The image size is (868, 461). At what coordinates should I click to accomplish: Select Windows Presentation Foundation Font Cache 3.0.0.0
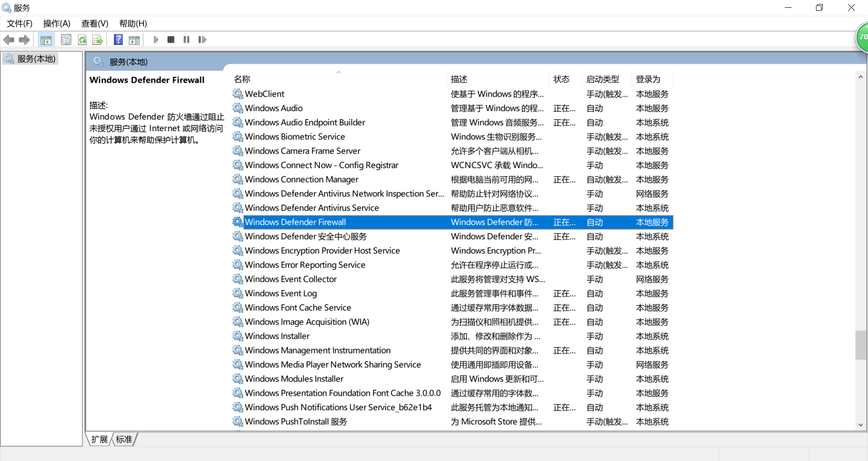pos(453,393)
